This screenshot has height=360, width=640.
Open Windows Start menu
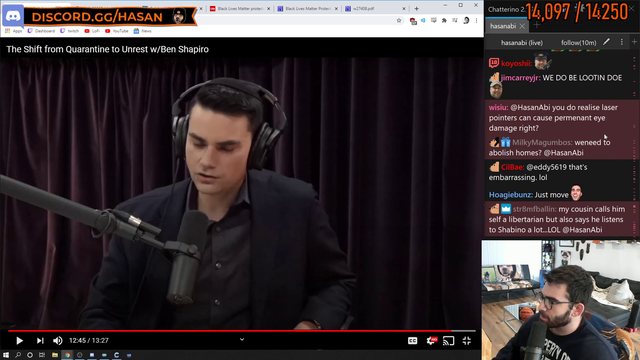click(6, 355)
